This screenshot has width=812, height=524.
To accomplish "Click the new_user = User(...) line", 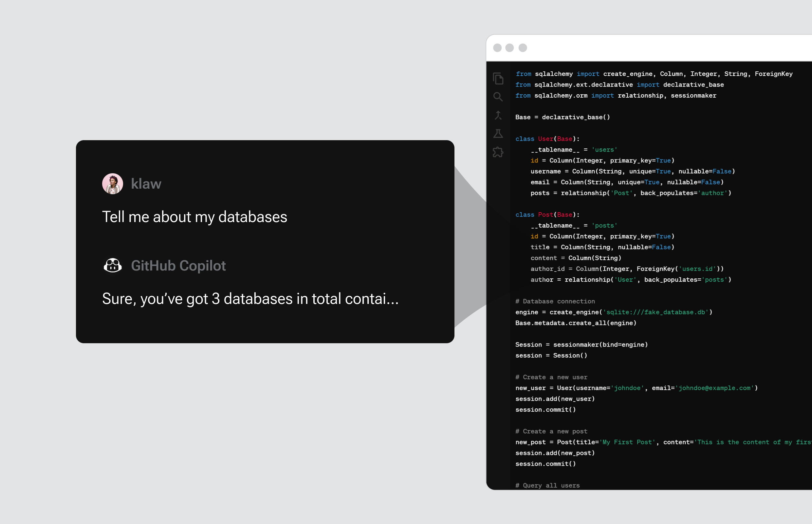I will 637,388.
